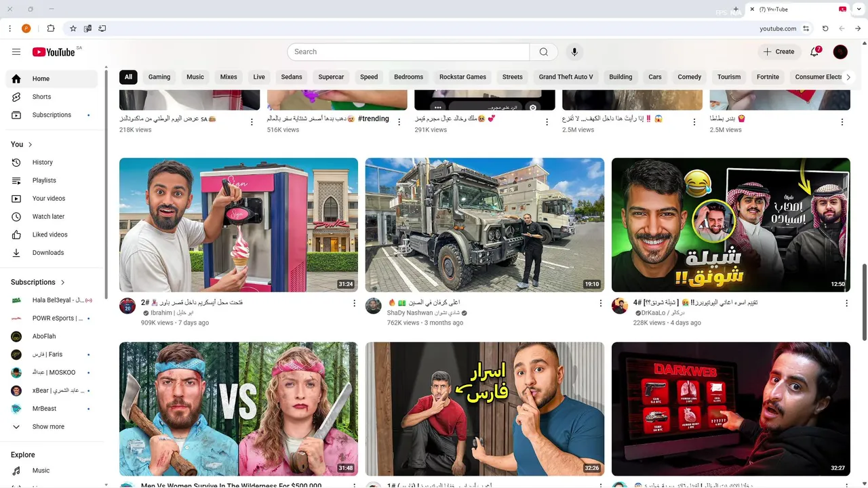Select the Fortnite filter chip
Viewport: 868px width, 488px height.
(x=768, y=77)
